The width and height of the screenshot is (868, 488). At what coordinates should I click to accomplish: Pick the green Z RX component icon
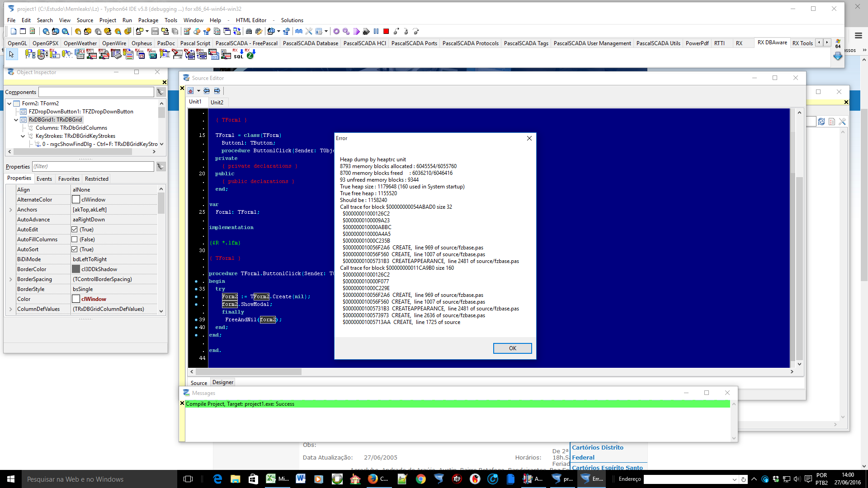tap(250, 54)
